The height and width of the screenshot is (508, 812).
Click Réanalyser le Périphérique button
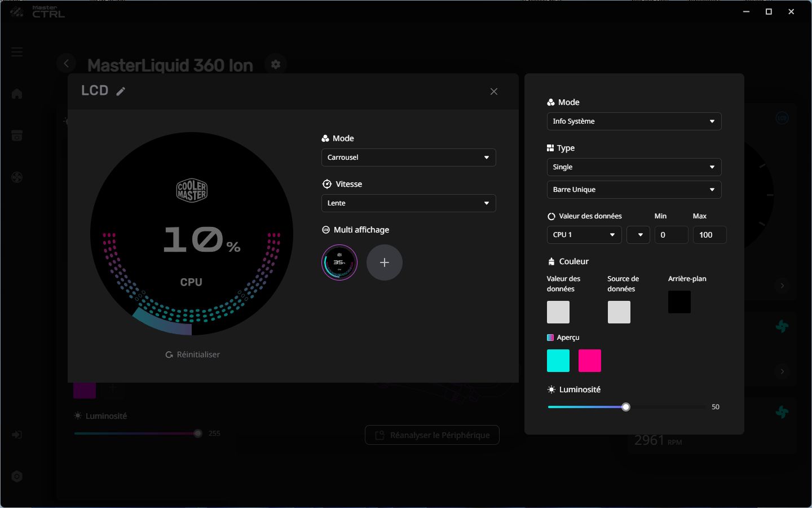click(x=432, y=435)
